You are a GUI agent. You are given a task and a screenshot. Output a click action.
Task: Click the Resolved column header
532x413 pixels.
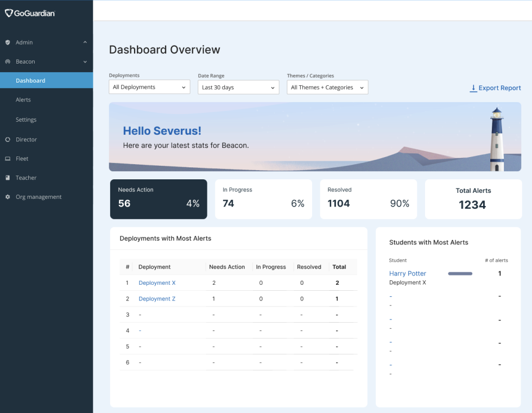coord(309,267)
